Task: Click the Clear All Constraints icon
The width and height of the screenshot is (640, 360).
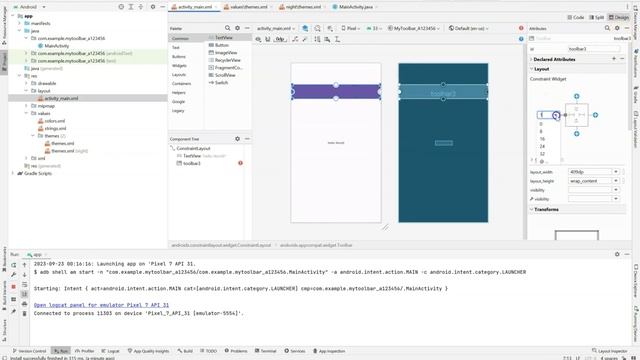Action: (295, 39)
